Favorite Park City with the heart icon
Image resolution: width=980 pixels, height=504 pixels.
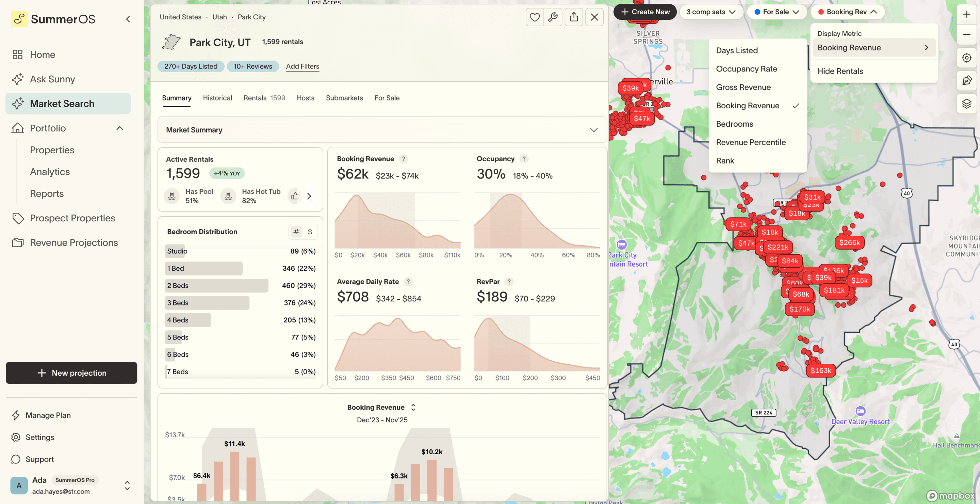535,17
